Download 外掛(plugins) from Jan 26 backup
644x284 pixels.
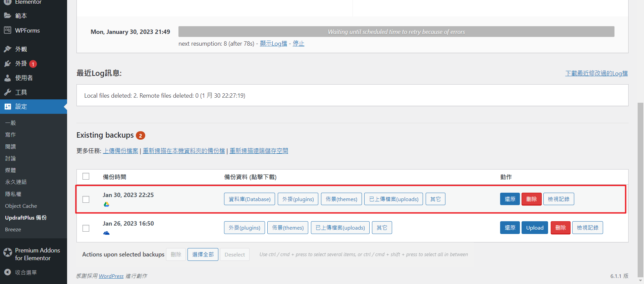tap(245, 228)
